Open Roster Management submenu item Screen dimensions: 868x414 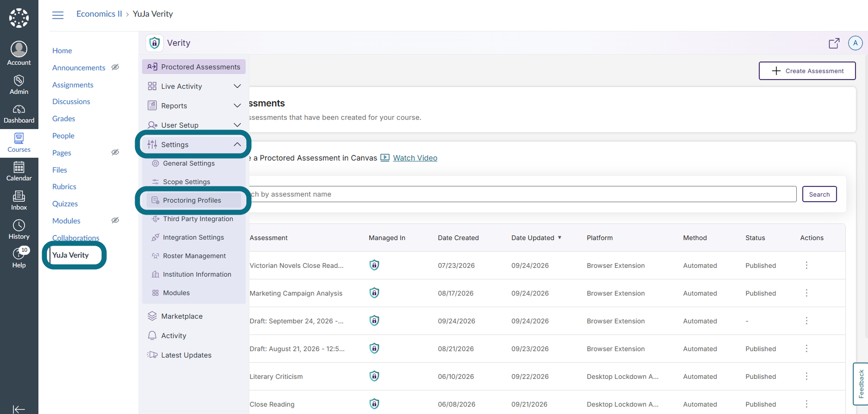tap(194, 256)
